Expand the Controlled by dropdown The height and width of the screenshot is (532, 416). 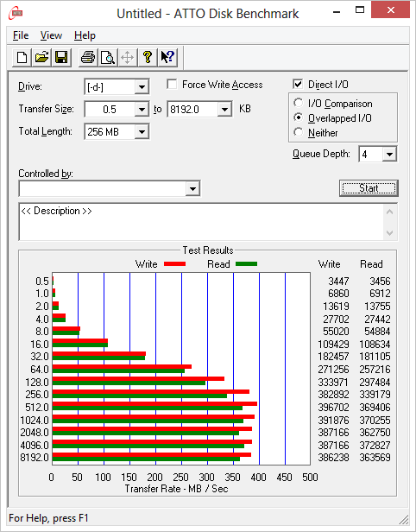192,188
